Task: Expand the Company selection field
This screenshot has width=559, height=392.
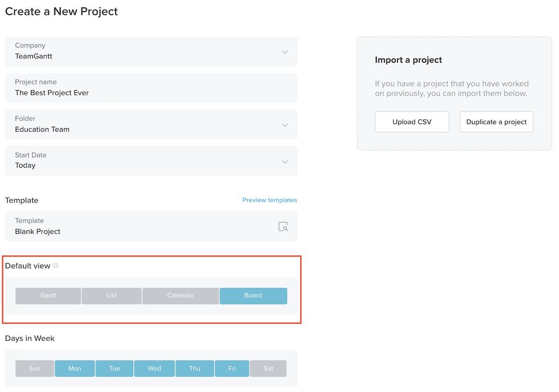Action: 151,52
